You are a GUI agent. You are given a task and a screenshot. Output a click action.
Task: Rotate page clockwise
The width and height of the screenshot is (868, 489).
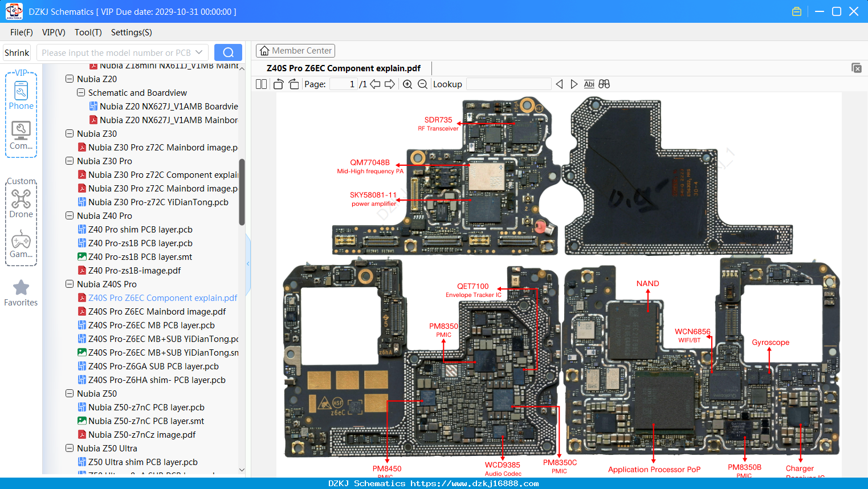[294, 84]
